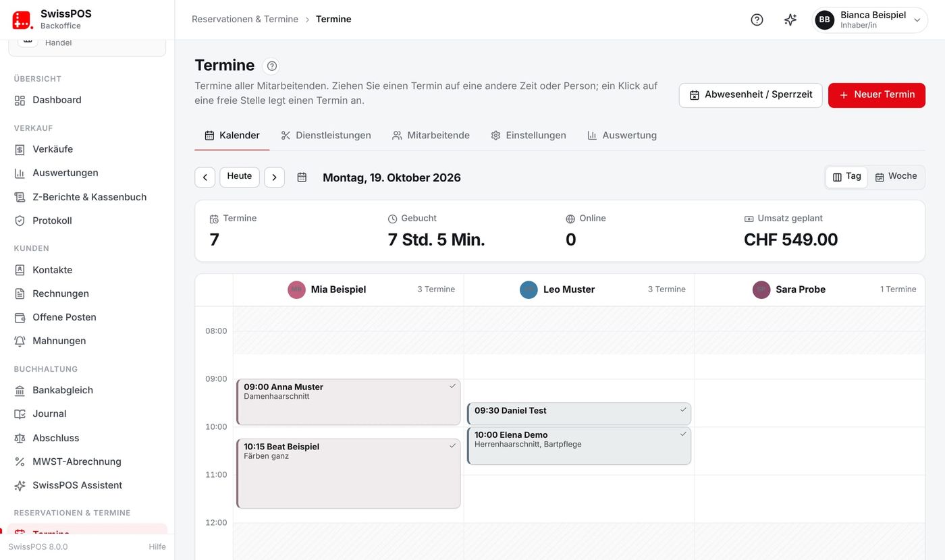Open the Auswertung tab

tap(622, 136)
